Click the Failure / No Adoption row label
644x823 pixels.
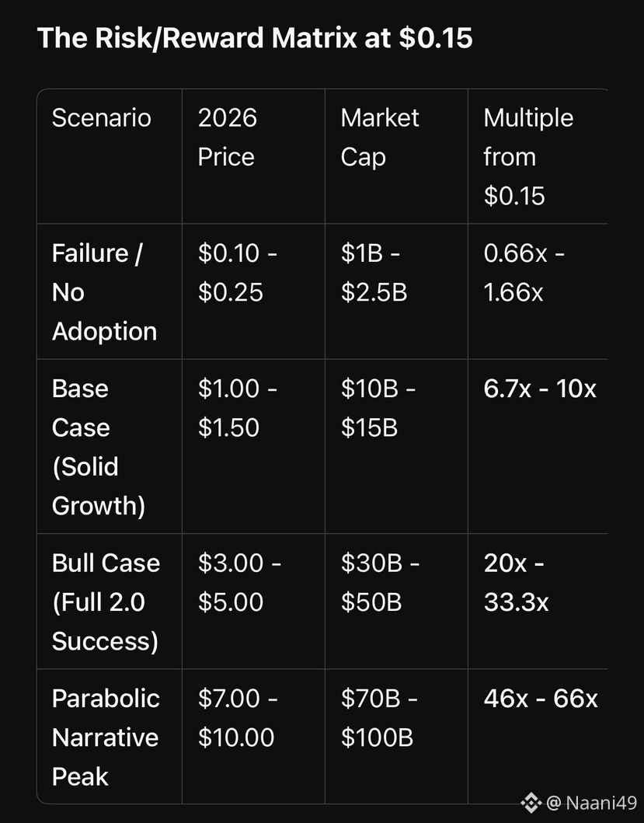104,292
